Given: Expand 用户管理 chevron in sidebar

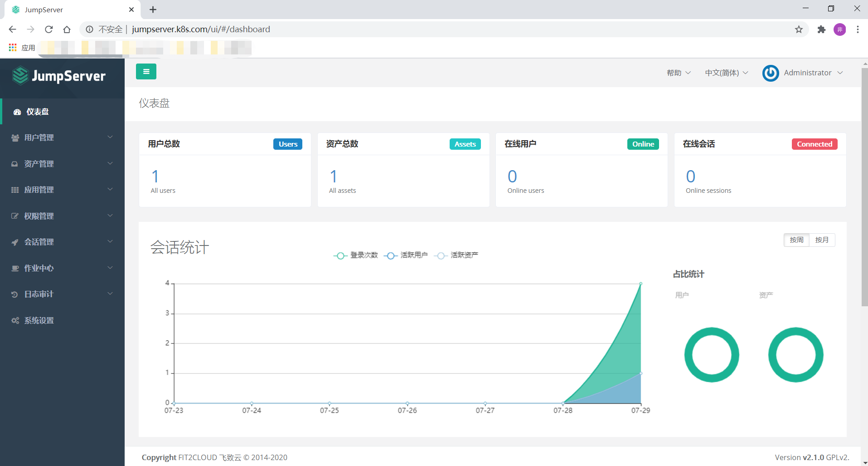Looking at the screenshot, I should click(110, 137).
